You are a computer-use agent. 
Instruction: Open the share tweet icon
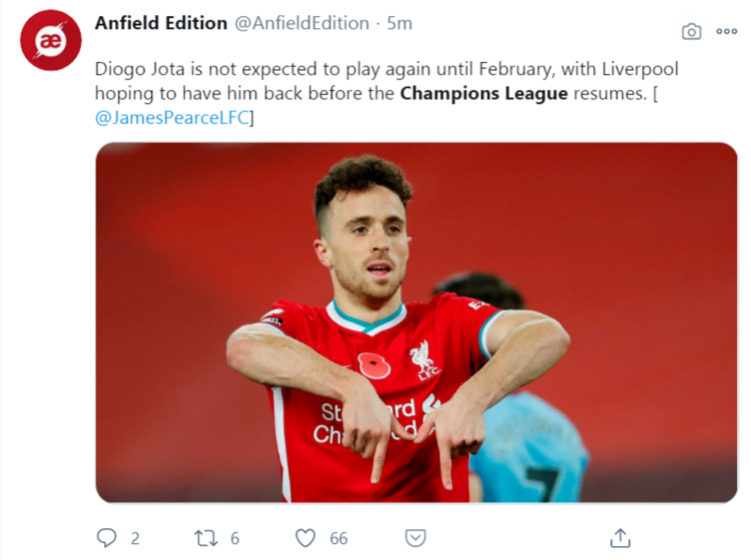coord(620,537)
